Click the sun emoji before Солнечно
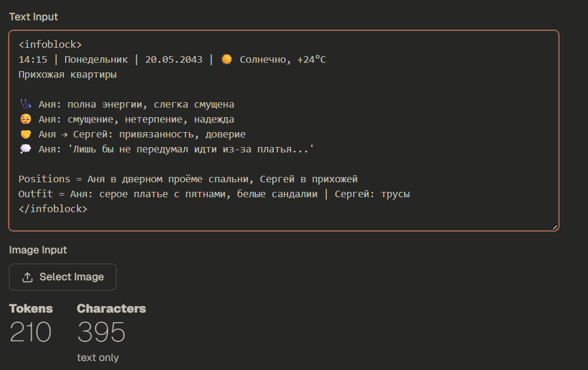This screenshot has width=588, height=370. pos(226,60)
